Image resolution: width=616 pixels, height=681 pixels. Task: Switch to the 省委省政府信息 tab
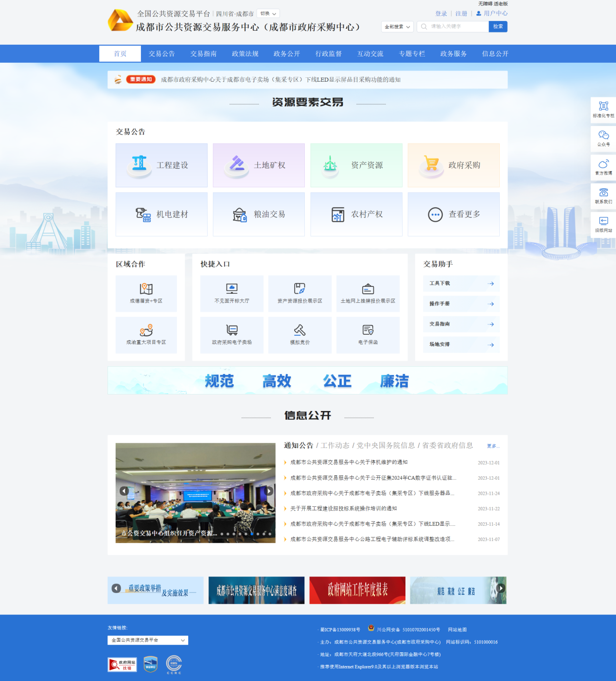447,446
